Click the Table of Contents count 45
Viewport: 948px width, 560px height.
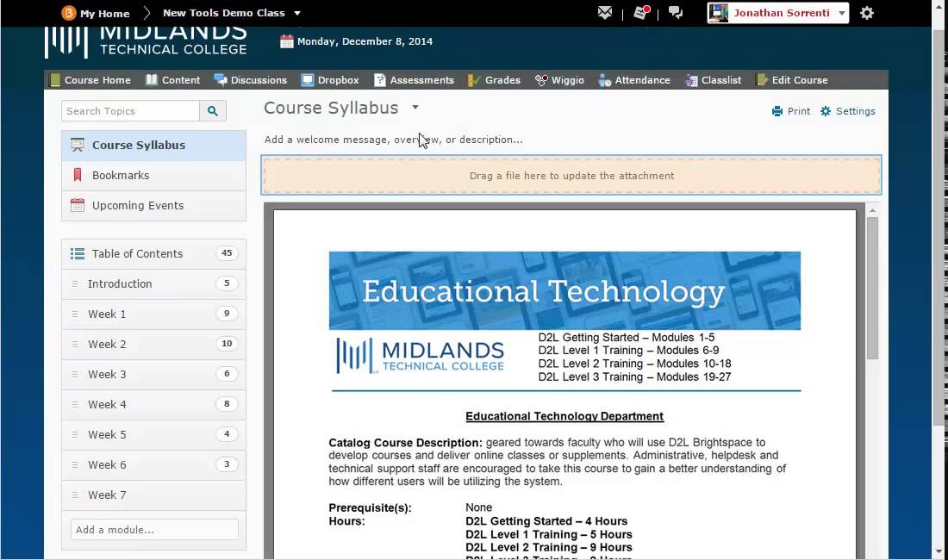click(x=227, y=253)
